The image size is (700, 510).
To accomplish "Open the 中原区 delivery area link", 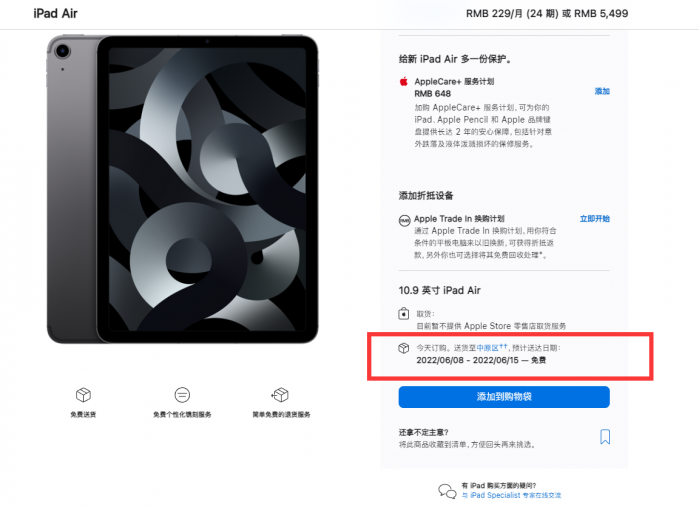I will pyautogui.click(x=486, y=347).
